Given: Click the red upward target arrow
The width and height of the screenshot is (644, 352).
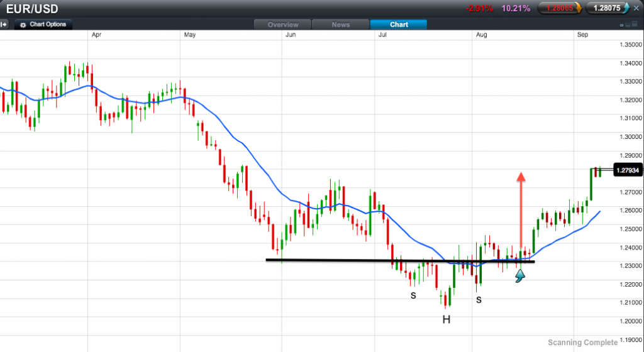Looking at the screenshot, I should click(521, 207).
